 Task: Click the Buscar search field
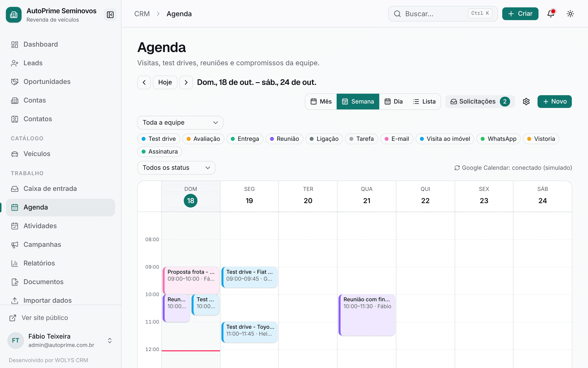[x=443, y=14]
